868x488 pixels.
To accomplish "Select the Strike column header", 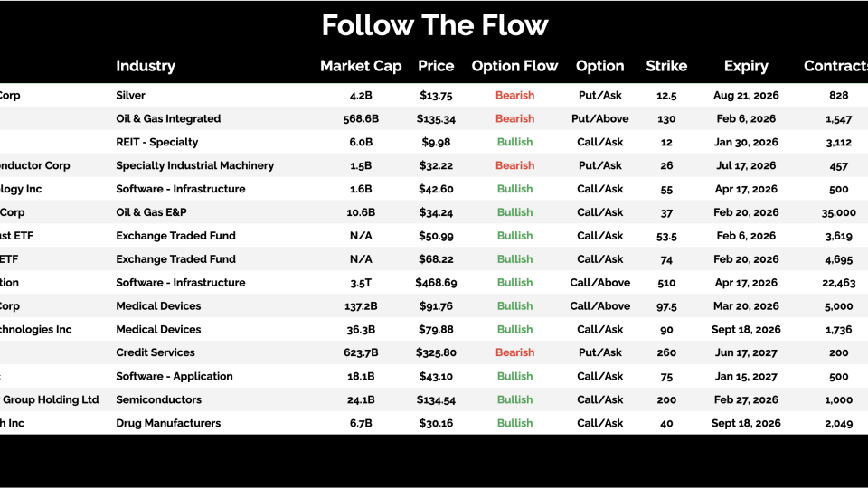I will pos(666,66).
